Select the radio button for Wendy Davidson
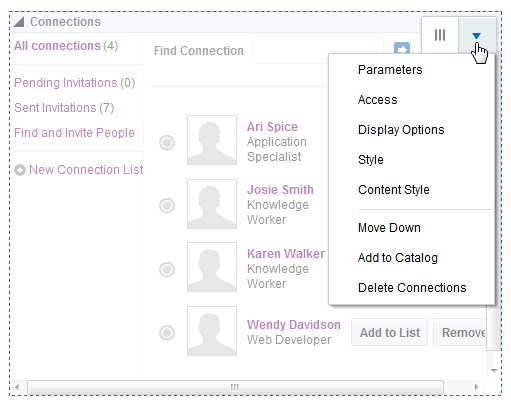The width and height of the screenshot is (511, 412). (x=167, y=332)
